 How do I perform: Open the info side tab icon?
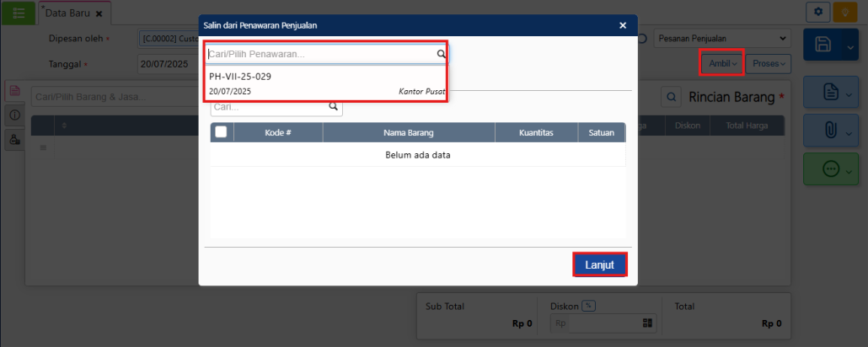14,115
